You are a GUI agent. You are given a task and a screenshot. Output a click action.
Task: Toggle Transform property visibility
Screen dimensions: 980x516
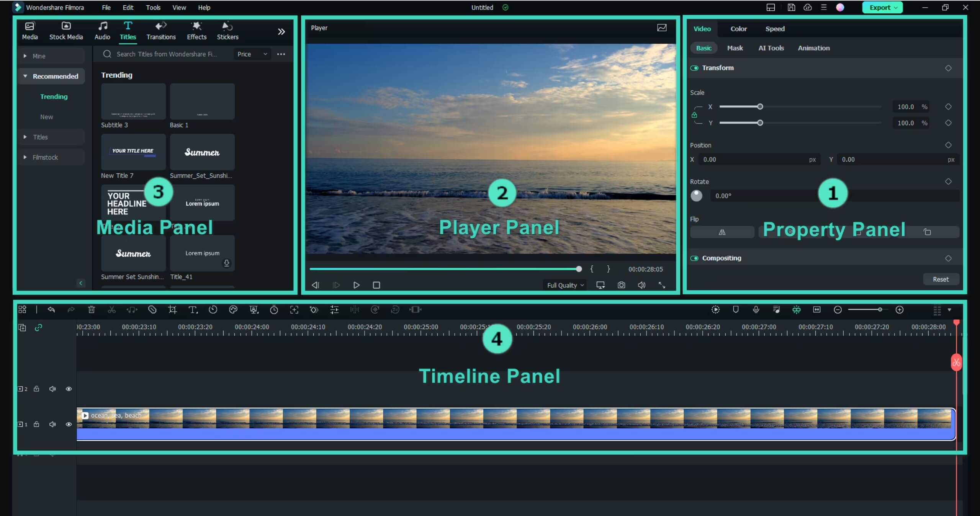(x=695, y=67)
